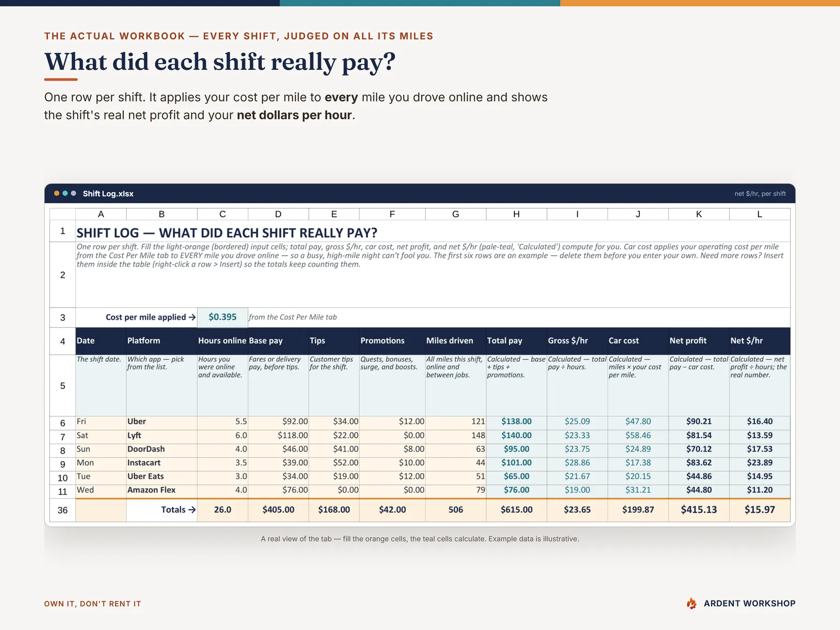The height and width of the screenshot is (630, 840).
Task: Click the 'net $/hr, per shift' label
Action: pos(760,194)
